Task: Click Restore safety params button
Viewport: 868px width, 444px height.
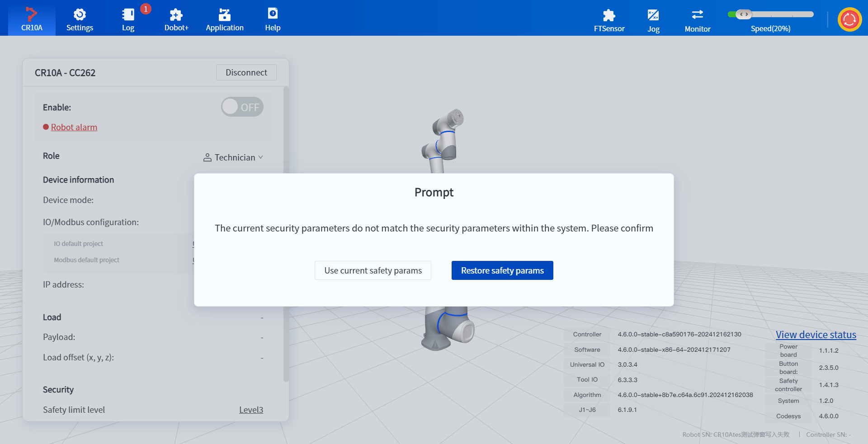Action: tap(502, 270)
